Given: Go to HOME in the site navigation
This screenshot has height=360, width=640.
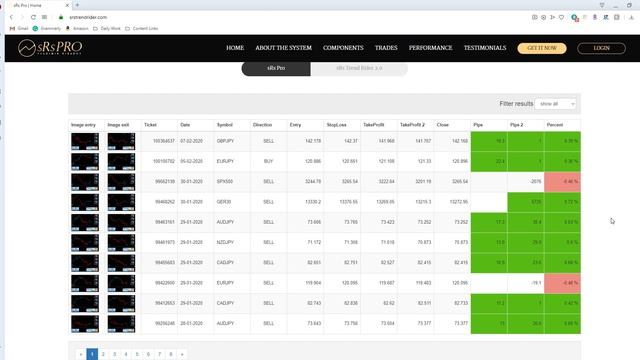Looking at the screenshot, I should pos(235,48).
